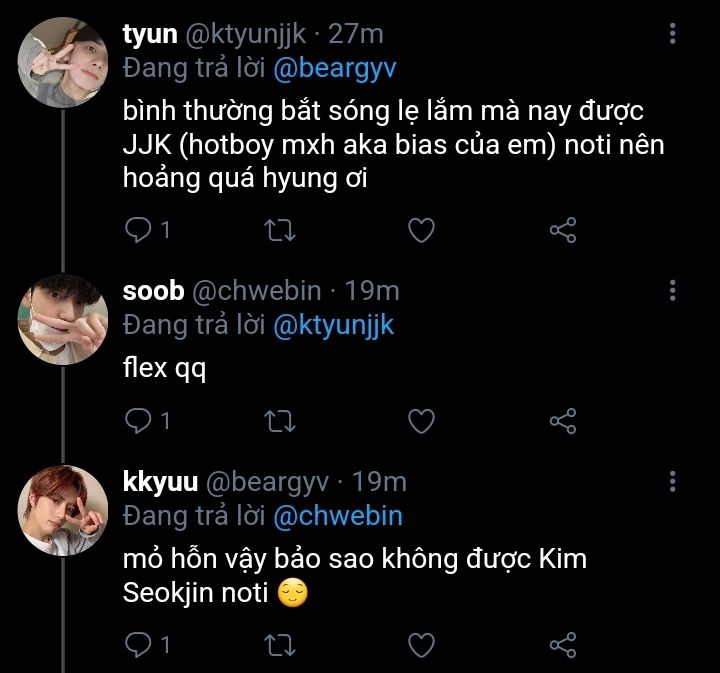This screenshot has height=673, width=720.
Task: Like kkyuu's Kim Seokjin tweet
Action: [422, 642]
